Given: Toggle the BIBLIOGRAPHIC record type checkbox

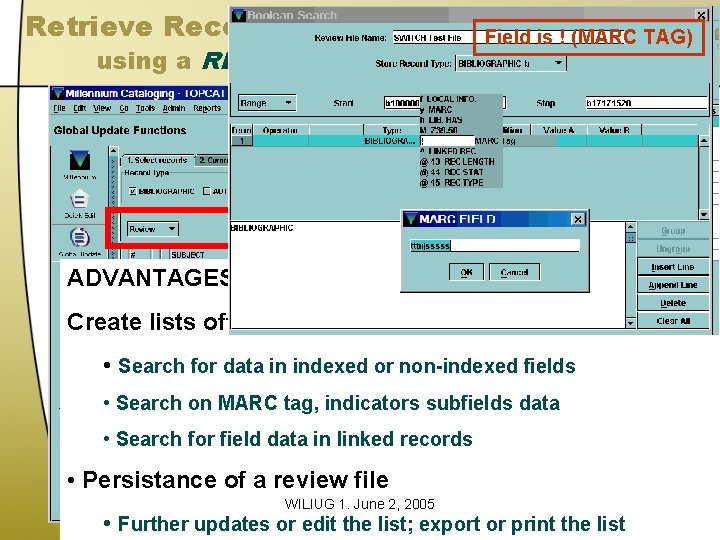Looking at the screenshot, I should click(x=133, y=191).
